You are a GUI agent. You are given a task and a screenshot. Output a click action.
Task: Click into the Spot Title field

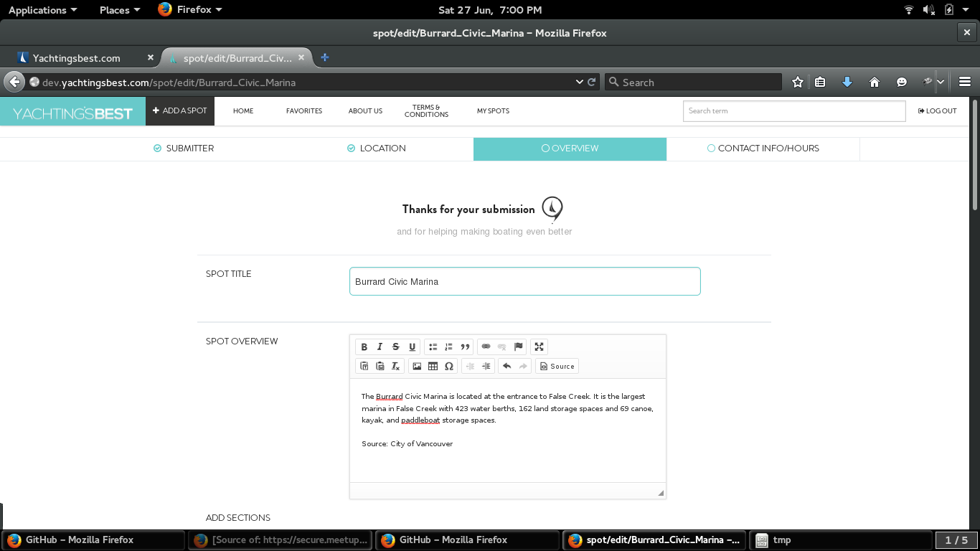pyautogui.click(x=524, y=282)
